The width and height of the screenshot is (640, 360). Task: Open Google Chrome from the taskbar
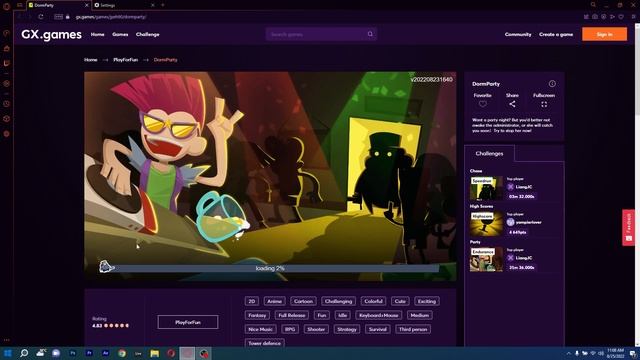pos(122,353)
